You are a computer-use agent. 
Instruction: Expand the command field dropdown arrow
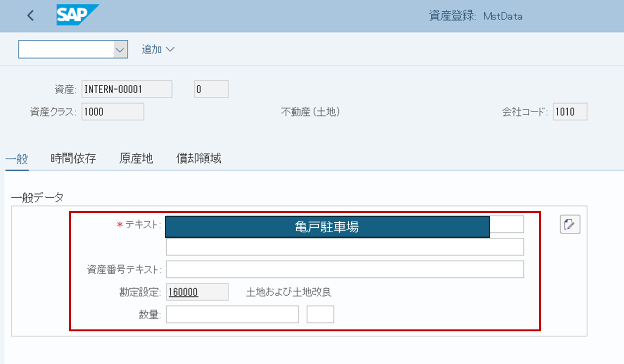[120, 50]
